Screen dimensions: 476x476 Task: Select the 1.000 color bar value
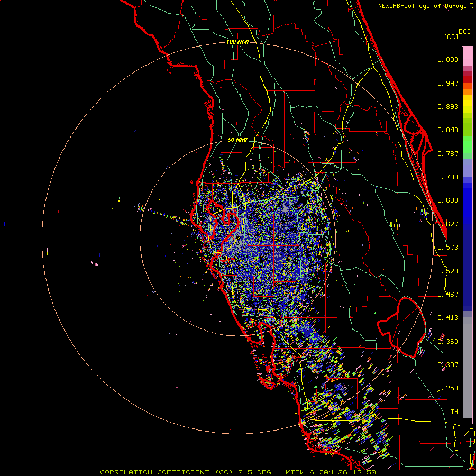coord(448,60)
